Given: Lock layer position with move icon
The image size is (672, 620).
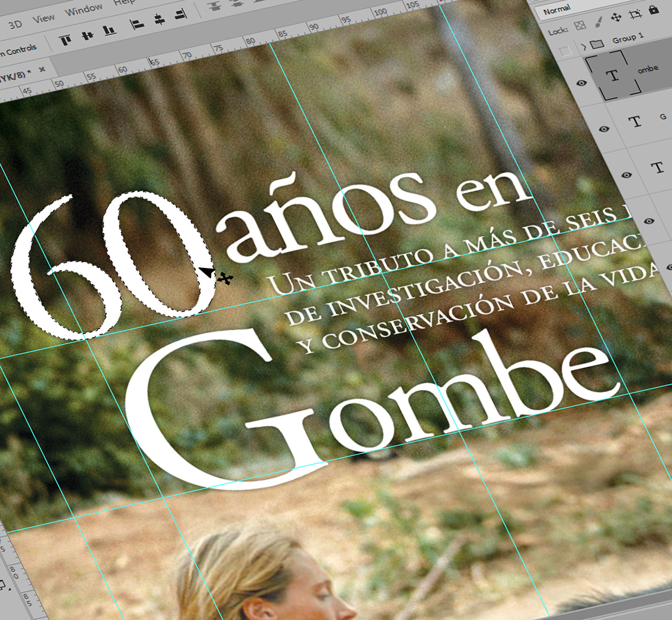Looking at the screenshot, I should point(616,17).
